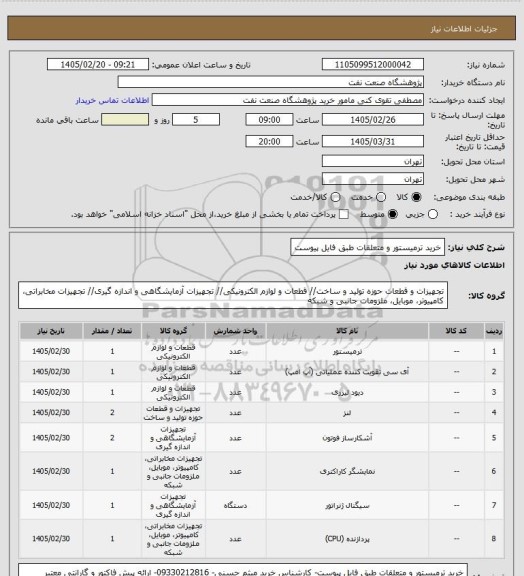Select the ترمیستور item name in row 1
524x576 pixels.
click(x=347, y=352)
